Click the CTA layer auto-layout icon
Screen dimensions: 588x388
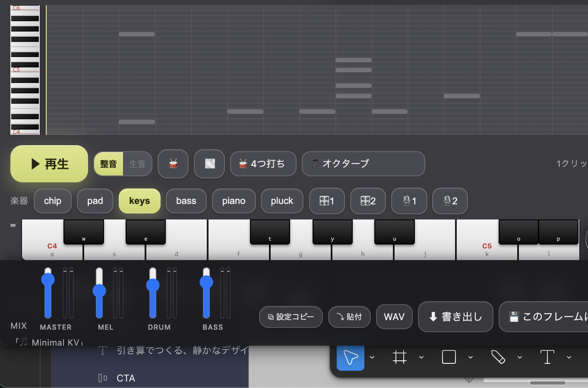click(103, 378)
